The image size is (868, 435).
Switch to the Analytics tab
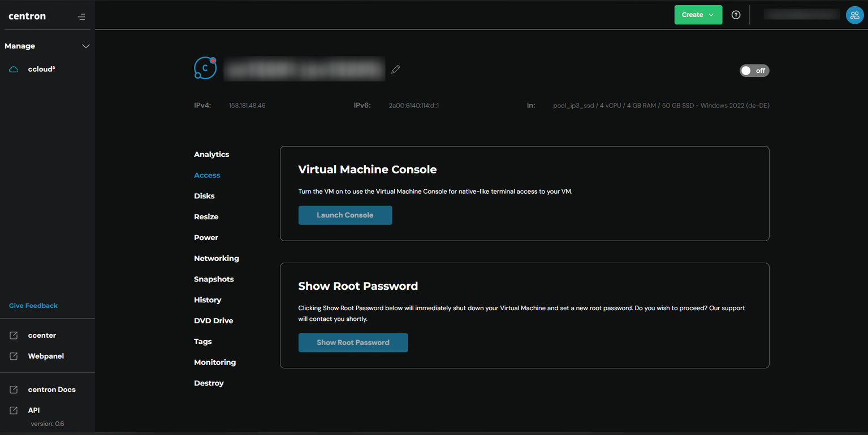(x=211, y=154)
